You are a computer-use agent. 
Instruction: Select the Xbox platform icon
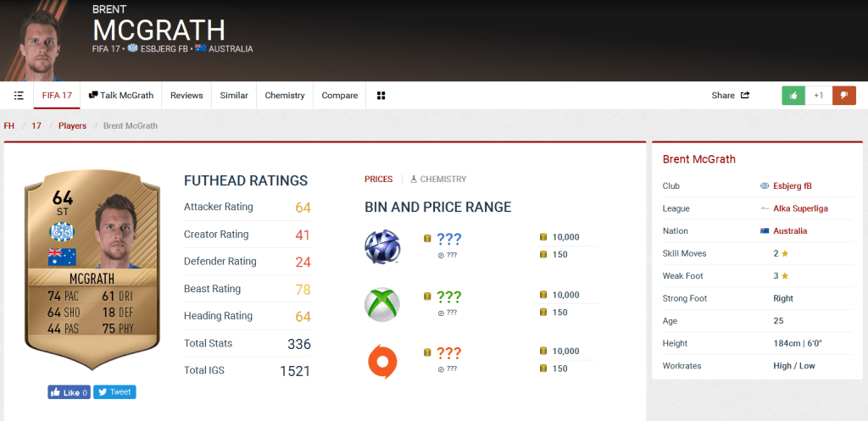coord(381,304)
